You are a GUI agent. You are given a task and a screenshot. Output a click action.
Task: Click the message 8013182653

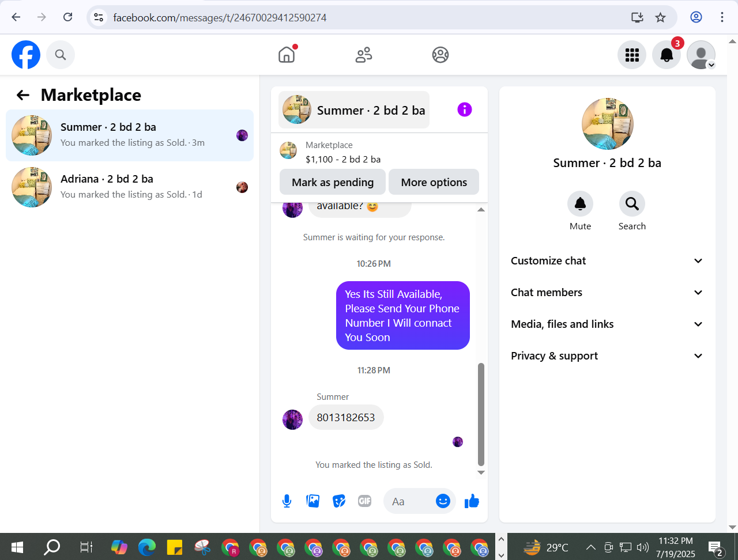pyautogui.click(x=346, y=418)
